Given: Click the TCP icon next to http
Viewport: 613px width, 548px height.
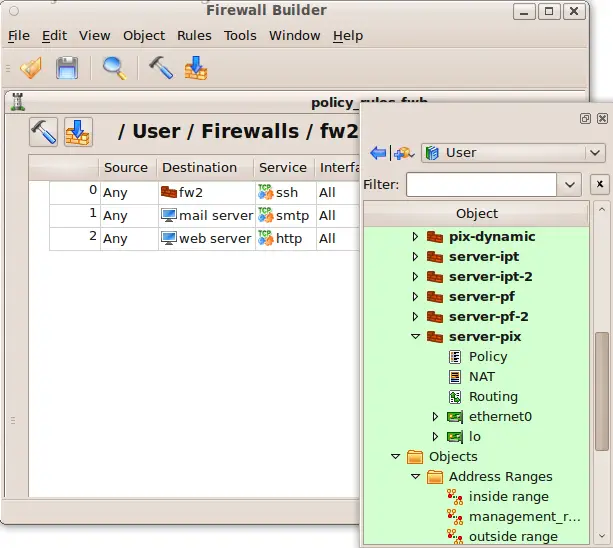Looking at the screenshot, I should pyautogui.click(x=266, y=238).
